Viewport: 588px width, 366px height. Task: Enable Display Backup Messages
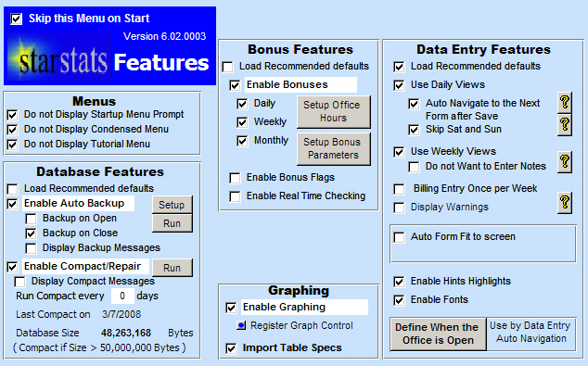tap(31, 248)
